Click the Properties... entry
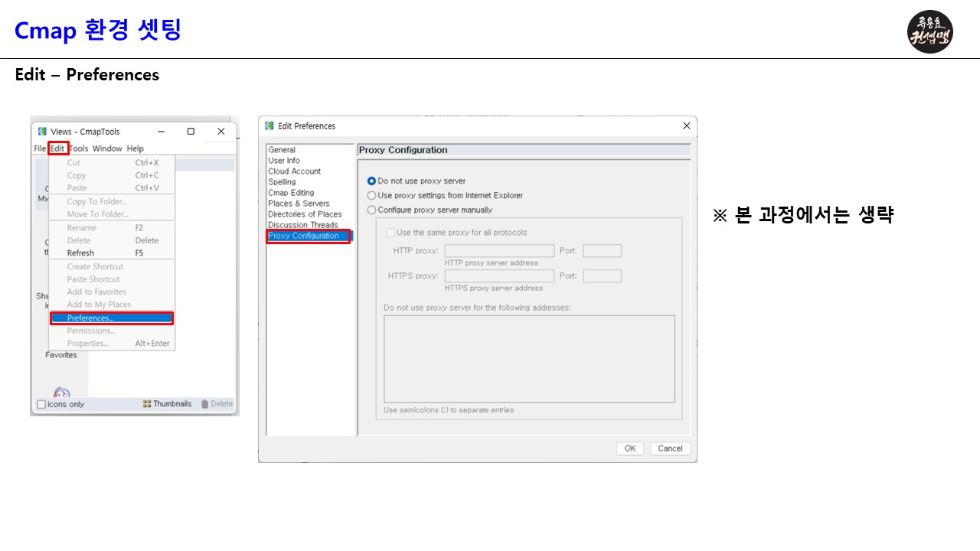The width and height of the screenshot is (980, 551). [112, 344]
